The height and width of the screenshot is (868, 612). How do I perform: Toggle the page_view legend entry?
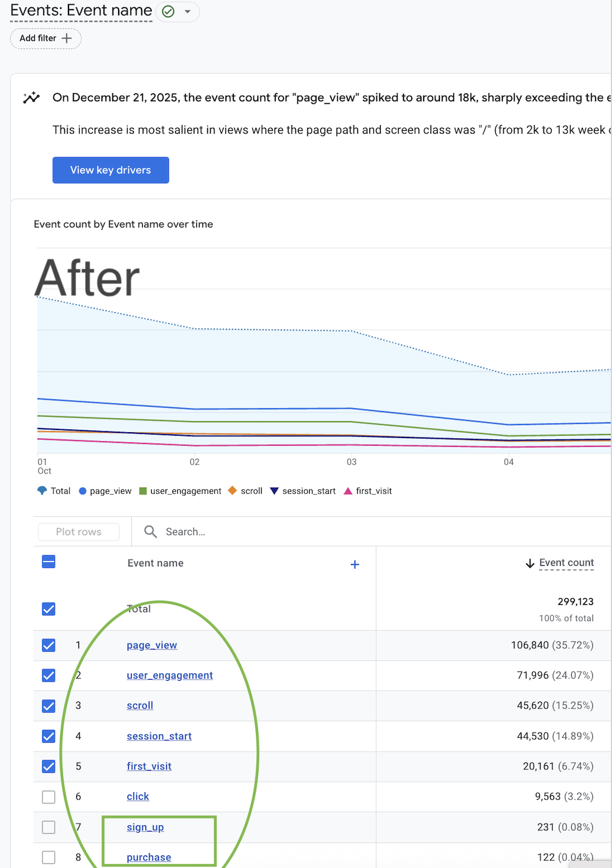tap(105, 491)
